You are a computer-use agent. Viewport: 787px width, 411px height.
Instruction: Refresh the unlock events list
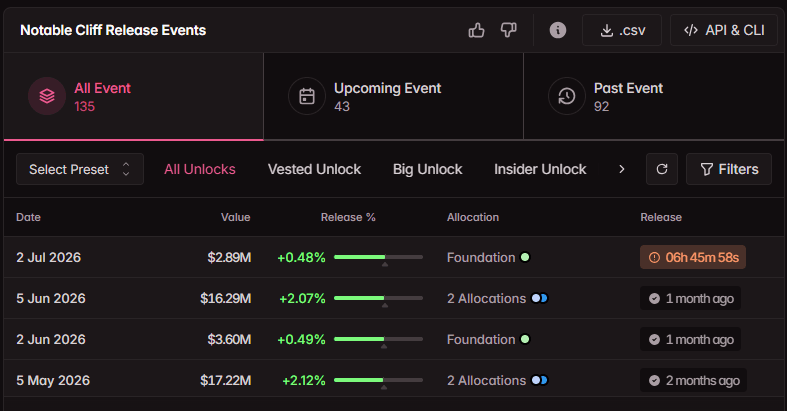tap(662, 169)
